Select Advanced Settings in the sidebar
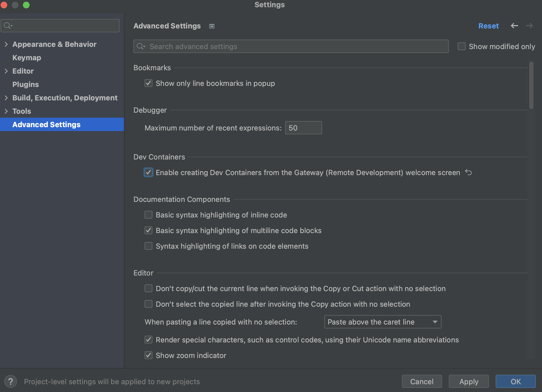542x392 pixels. tap(62, 124)
